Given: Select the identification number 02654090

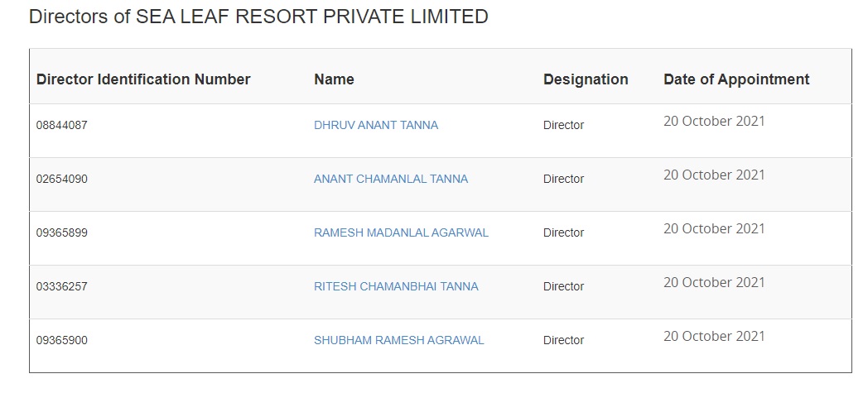Looking at the screenshot, I should pyautogui.click(x=62, y=180).
